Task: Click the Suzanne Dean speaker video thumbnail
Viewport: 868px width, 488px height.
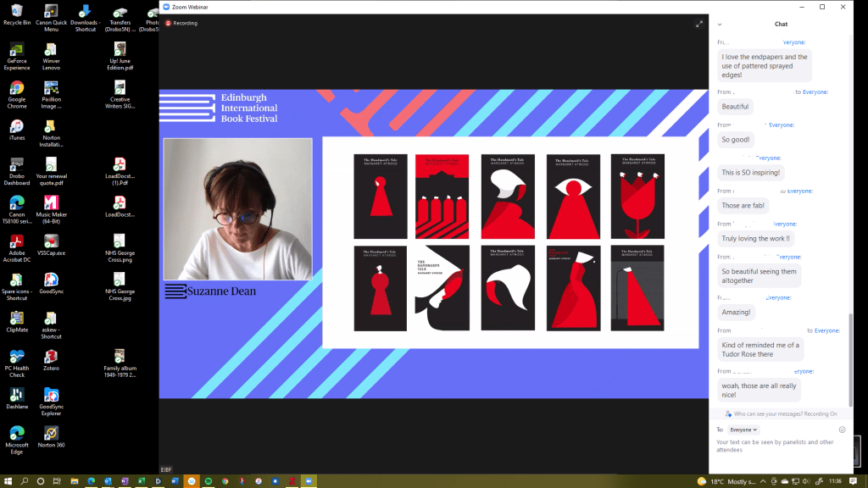Action: coord(237,208)
